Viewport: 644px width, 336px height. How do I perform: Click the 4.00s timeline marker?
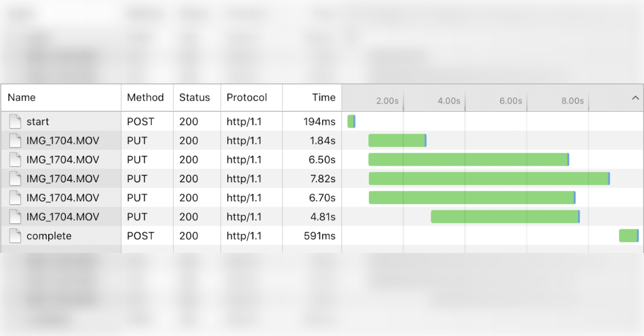coord(449,101)
